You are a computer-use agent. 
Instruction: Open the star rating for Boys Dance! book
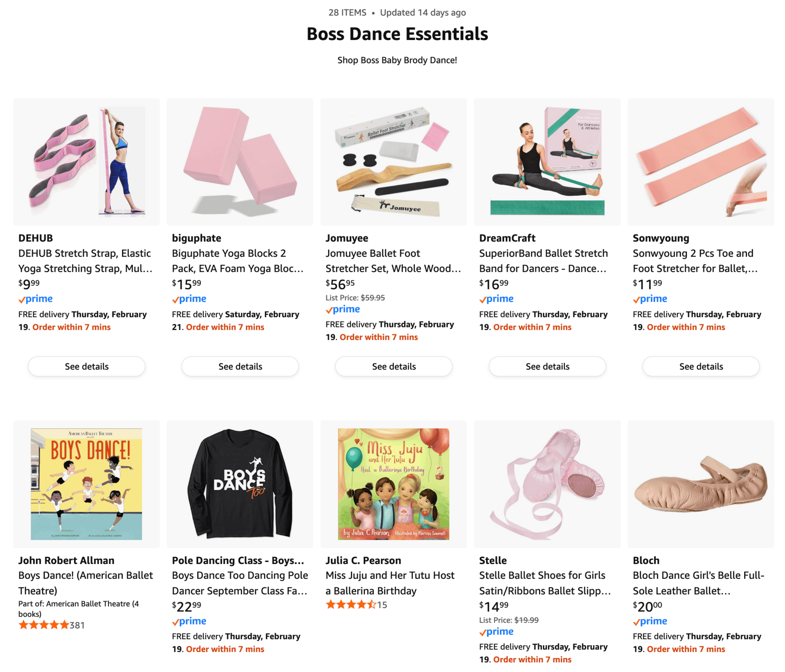click(44, 625)
